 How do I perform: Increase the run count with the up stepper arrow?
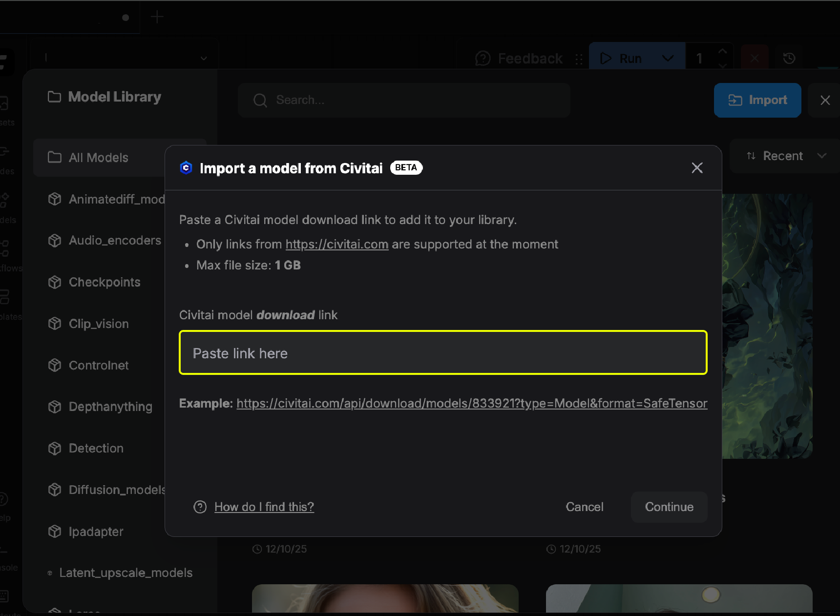click(722, 50)
